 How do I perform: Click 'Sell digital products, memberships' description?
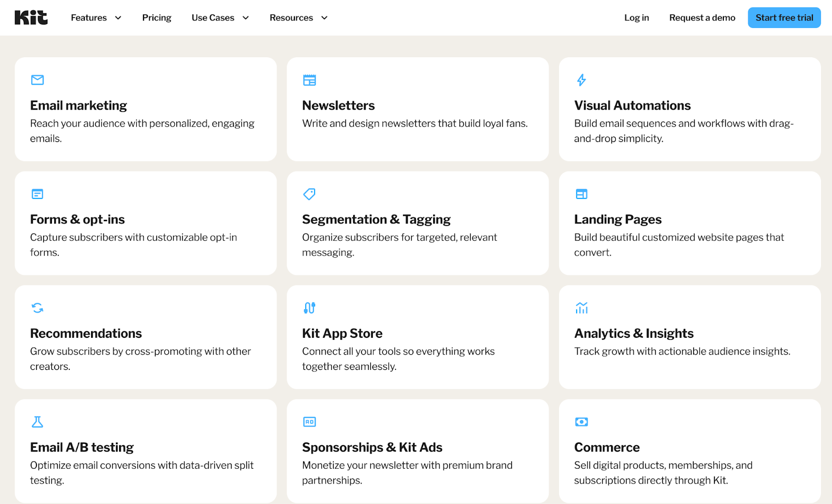click(x=664, y=473)
